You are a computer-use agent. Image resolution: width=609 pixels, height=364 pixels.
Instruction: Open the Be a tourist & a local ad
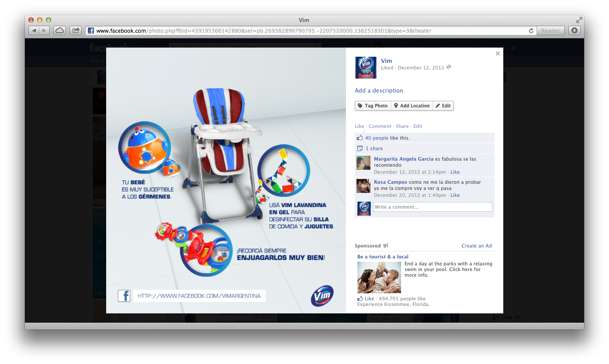(383, 257)
